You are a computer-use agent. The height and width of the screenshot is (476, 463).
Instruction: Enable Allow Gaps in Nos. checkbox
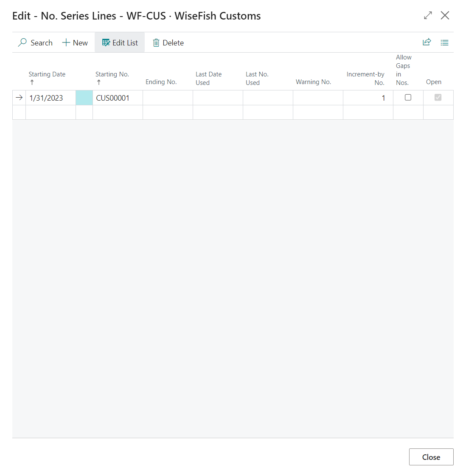(x=408, y=98)
